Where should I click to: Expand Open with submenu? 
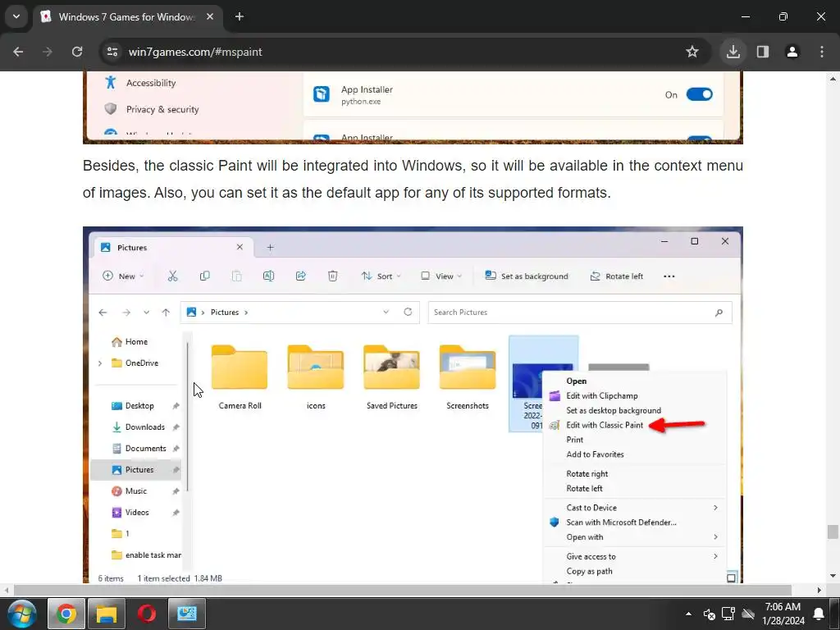(635, 536)
